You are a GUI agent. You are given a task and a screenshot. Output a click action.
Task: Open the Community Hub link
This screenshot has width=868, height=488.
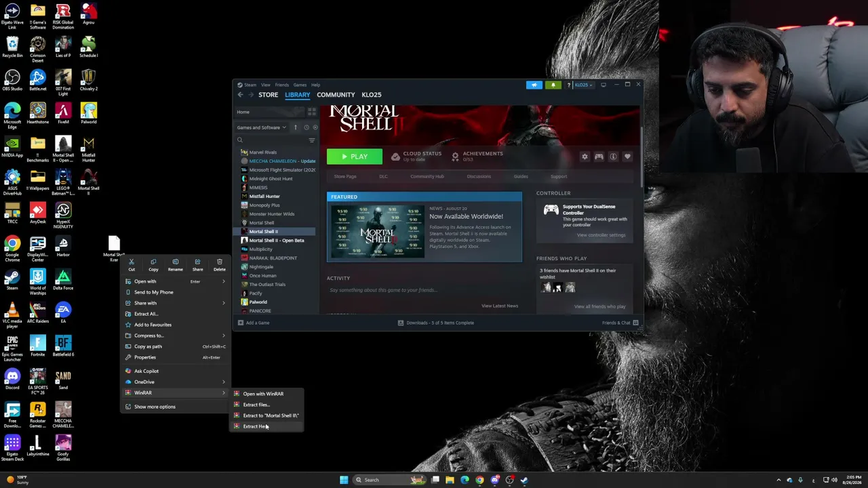(x=427, y=176)
